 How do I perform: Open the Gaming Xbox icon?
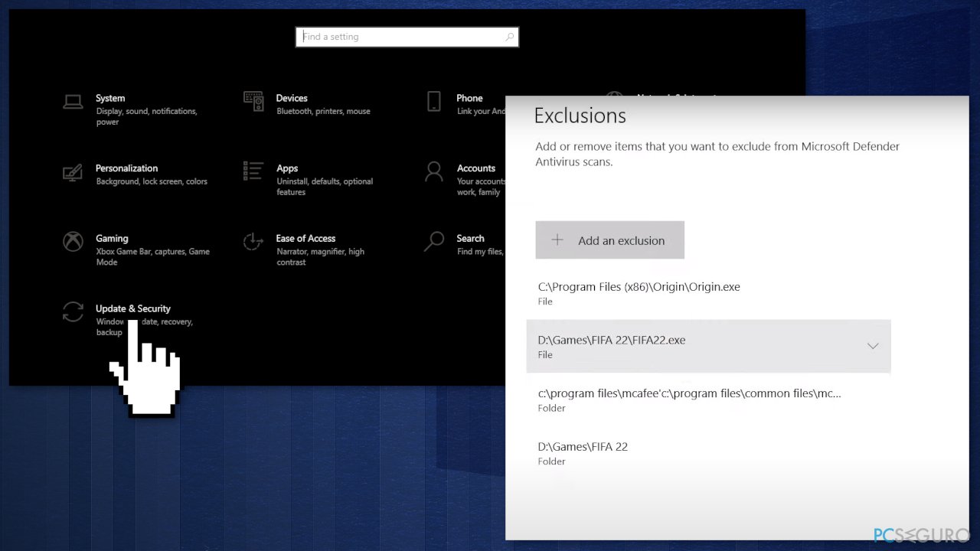(73, 242)
